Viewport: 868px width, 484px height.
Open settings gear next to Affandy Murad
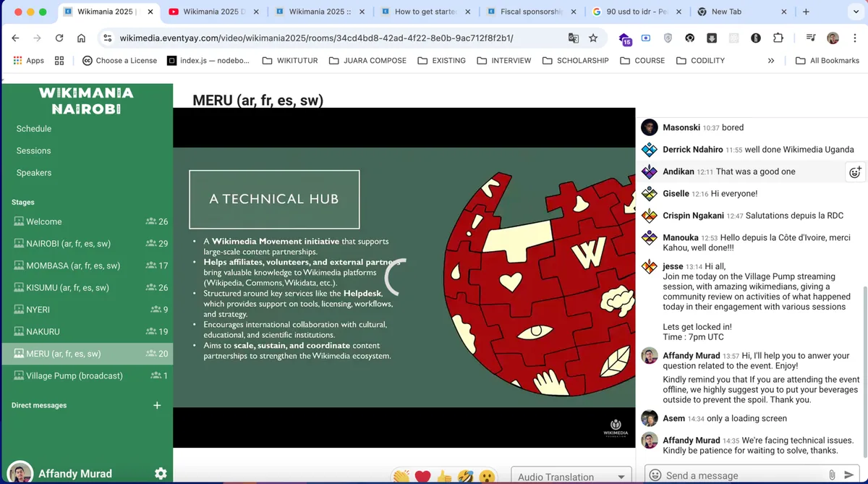161,473
